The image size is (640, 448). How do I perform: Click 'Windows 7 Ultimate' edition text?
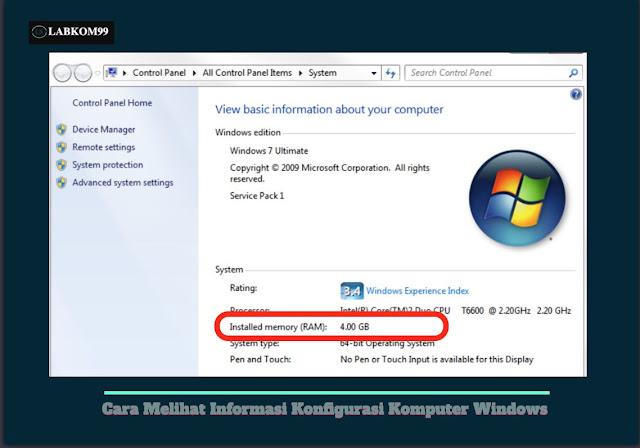(x=269, y=151)
